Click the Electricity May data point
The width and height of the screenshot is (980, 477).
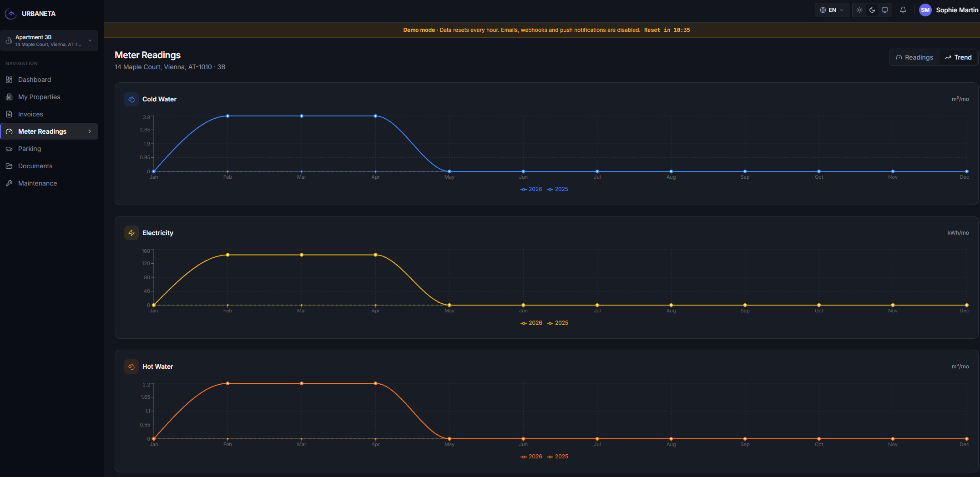click(x=450, y=305)
